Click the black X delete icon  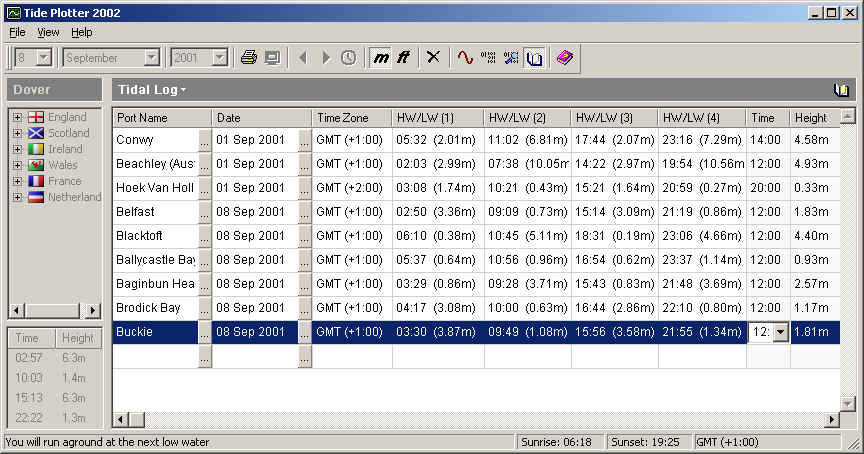(x=434, y=57)
